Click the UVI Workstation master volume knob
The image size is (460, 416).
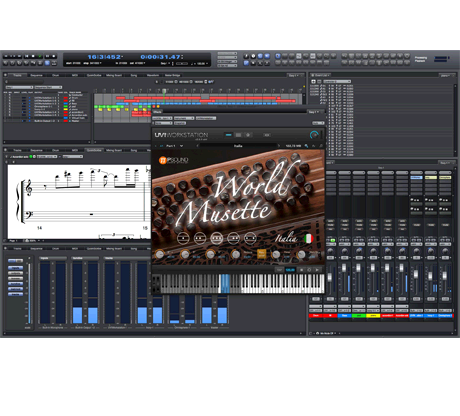314,135
